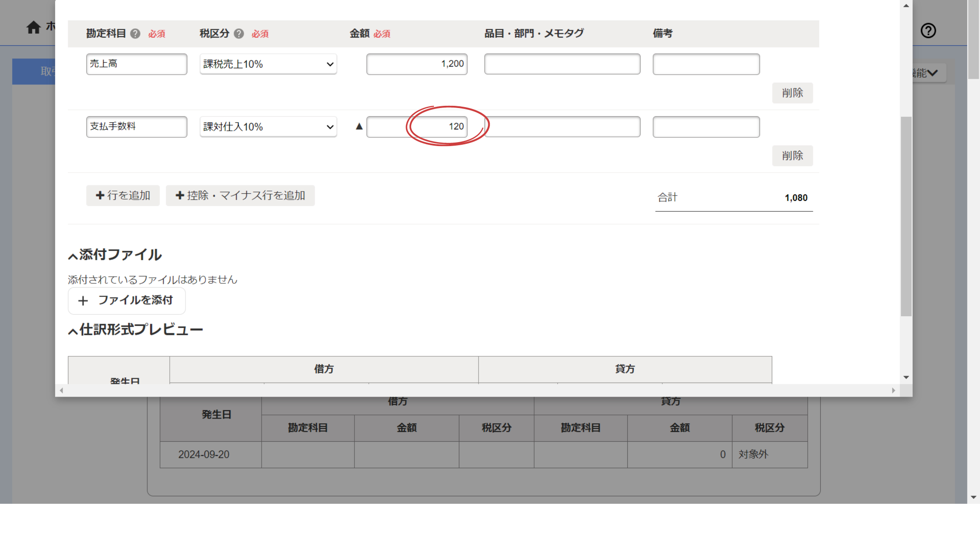Viewport: 980px width, 551px height.
Task: Add a 控除・マイナス行 row
Action: (x=240, y=195)
